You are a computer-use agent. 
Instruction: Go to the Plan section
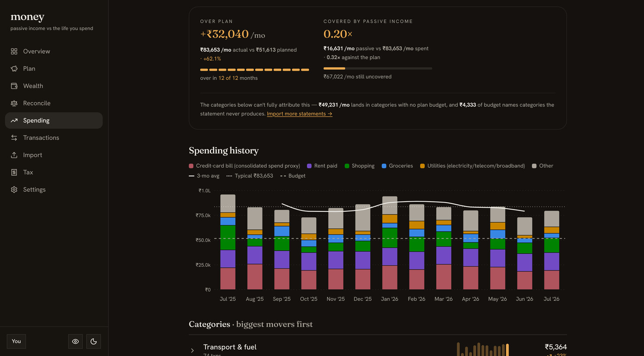click(x=54, y=68)
